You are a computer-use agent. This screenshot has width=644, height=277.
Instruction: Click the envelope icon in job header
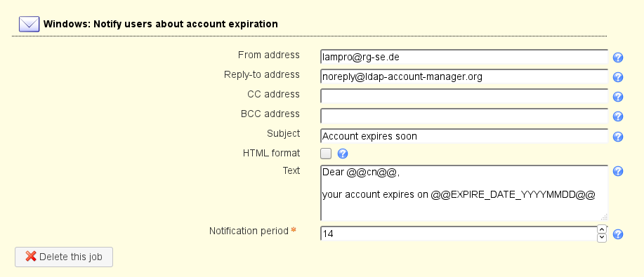click(29, 25)
